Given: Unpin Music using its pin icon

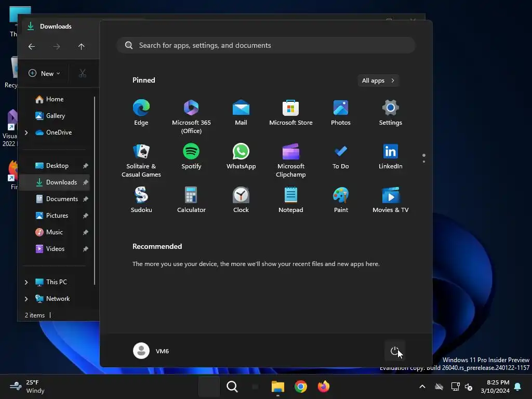Looking at the screenshot, I should (x=86, y=232).
